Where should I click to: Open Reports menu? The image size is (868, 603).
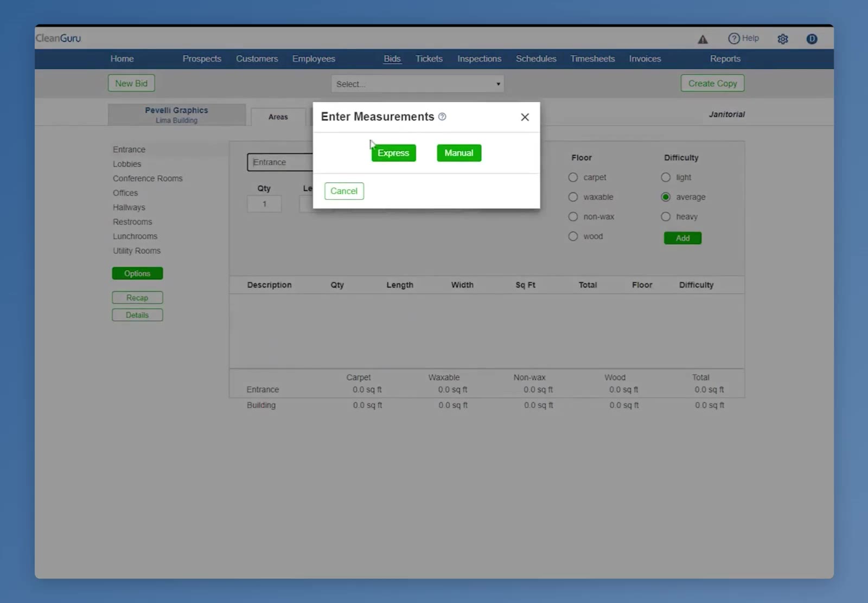725,59
